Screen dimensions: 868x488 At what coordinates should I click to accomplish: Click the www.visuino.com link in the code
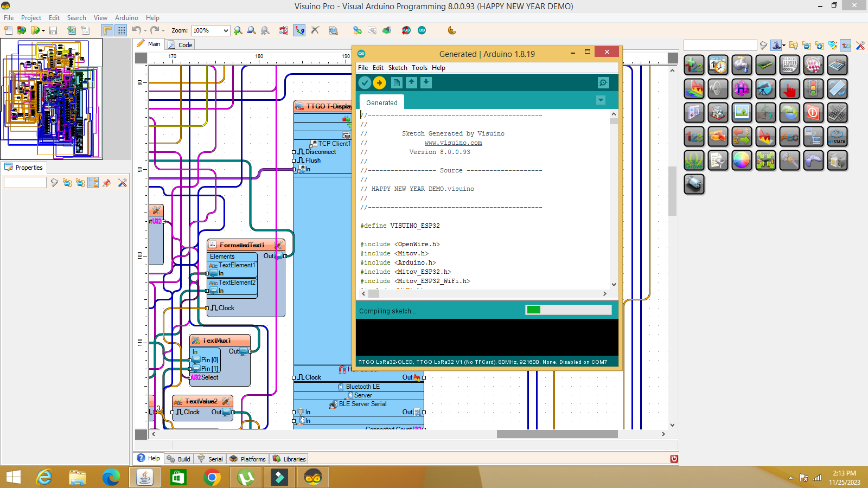click(454, 143)
